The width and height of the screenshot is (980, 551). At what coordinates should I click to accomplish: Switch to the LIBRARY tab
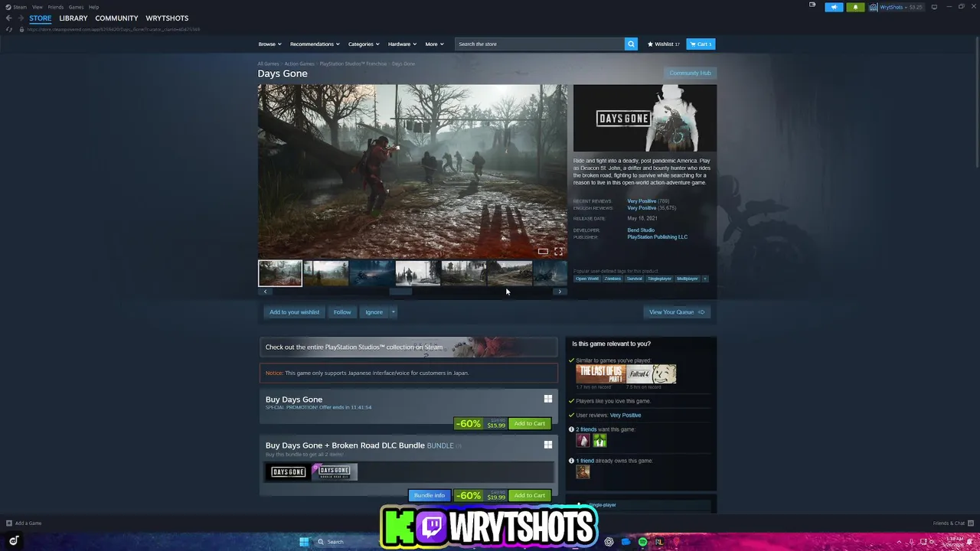73,18
